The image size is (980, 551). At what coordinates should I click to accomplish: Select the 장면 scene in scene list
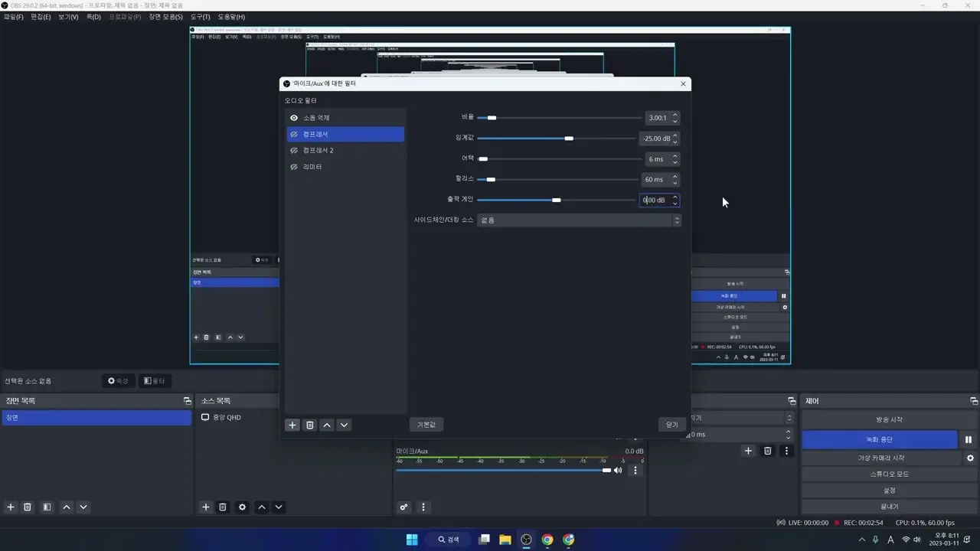coord(96,418)
